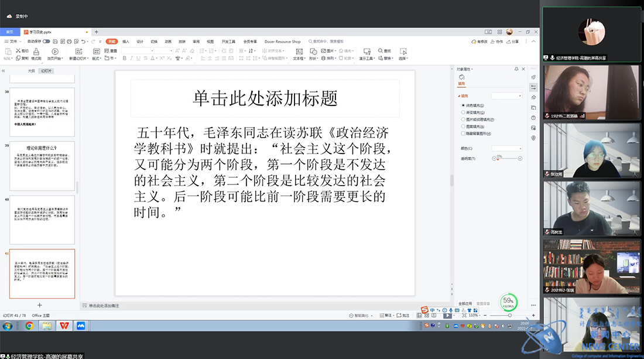
Task: Click the 透明度 transparency slider track
Action: (x=507, y=159)
